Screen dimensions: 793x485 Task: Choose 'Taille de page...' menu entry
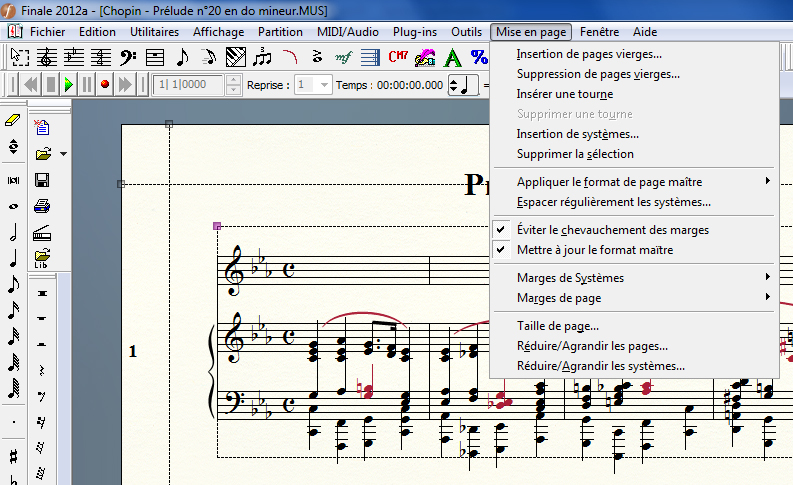557,326
